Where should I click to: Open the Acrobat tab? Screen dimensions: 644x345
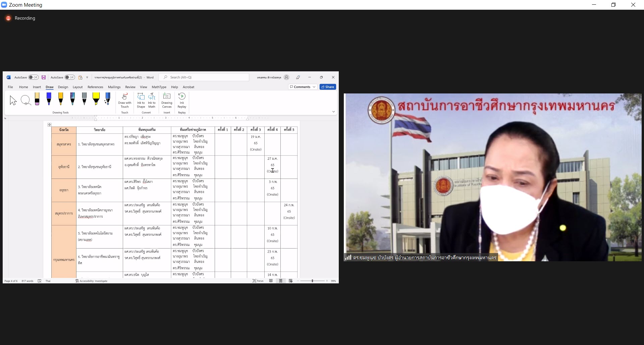point(189,87)
